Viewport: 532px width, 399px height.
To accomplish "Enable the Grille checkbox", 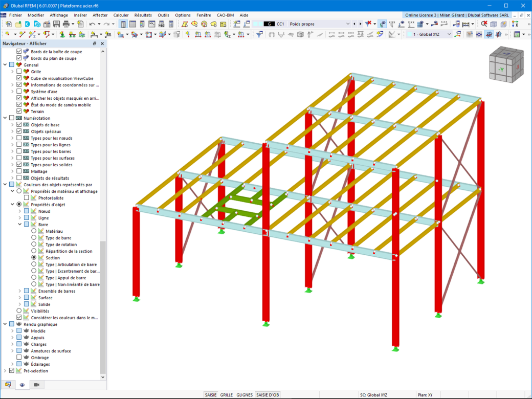I will [19, 71].
